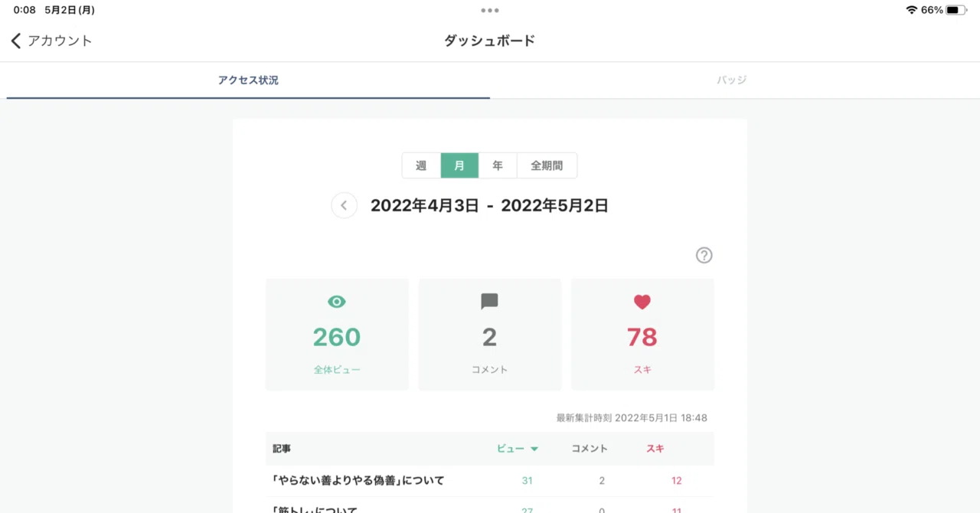Open help question mark icon
980x513 pixels.
tap(704, 256)
